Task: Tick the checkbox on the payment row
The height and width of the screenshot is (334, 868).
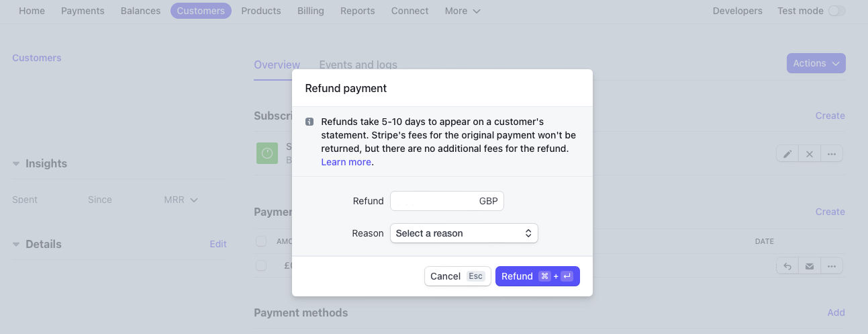Action: pyautogui.click(x=261, y=265)
